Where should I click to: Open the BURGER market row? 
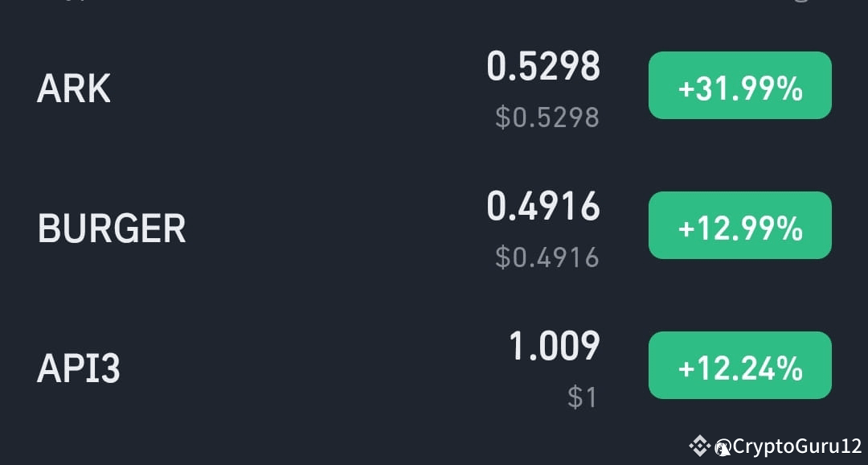321,228
